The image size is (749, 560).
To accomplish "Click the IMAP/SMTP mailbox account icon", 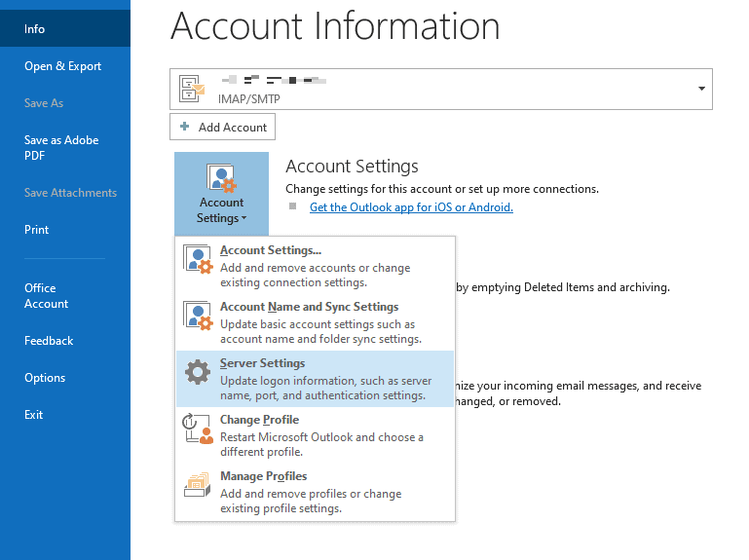I will tap(192, 89).
